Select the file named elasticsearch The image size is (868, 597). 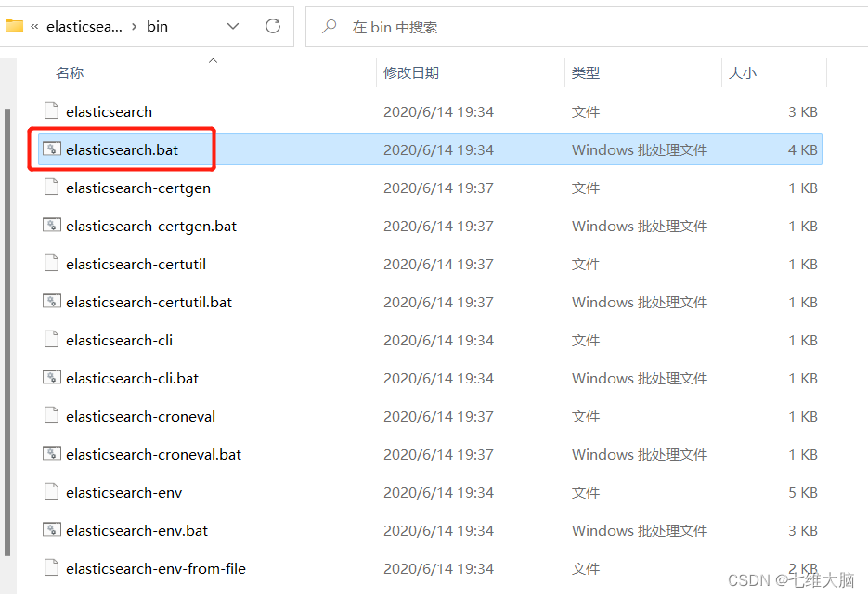point(109,111)
